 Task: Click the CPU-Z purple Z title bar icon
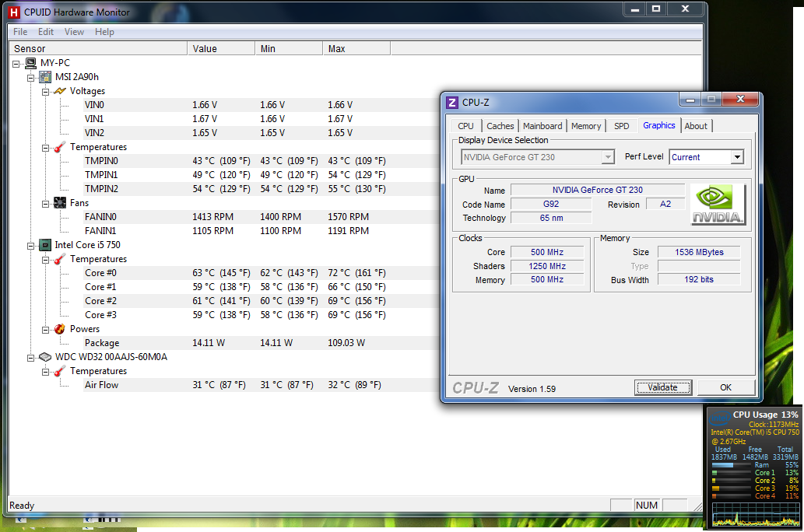pos(451,103)
